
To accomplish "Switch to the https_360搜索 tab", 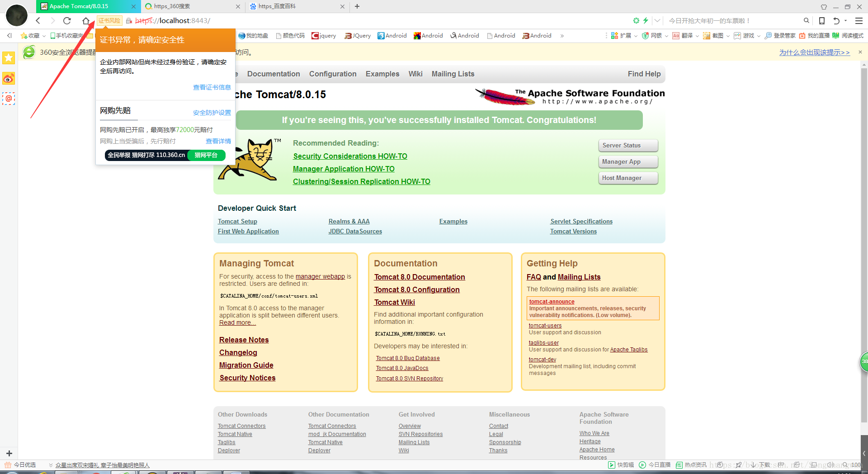I will (x=193, y=6).
